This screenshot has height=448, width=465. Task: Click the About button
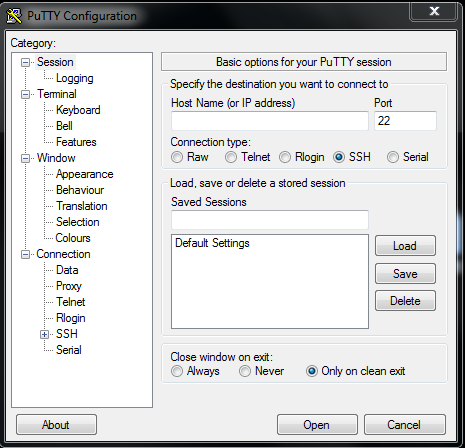[x=56, y=425]
